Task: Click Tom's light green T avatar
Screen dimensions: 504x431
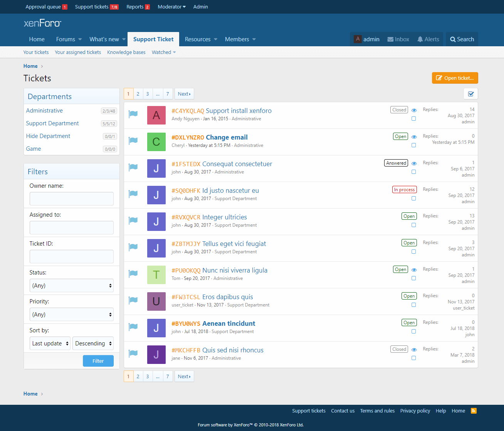Action: point(156,275)
